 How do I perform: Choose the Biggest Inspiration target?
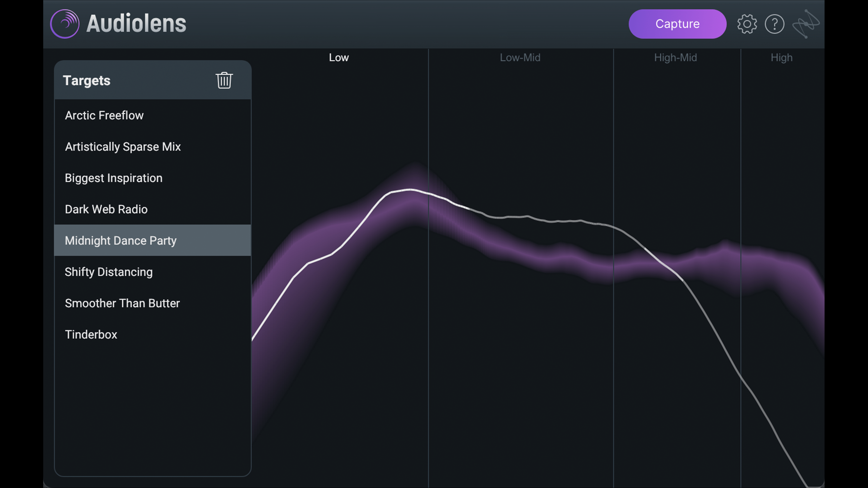click(152, 178)
